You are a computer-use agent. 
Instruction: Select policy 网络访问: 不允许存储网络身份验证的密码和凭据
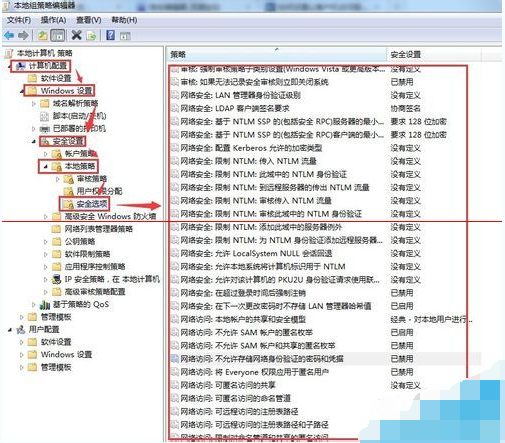click(262, 359)
